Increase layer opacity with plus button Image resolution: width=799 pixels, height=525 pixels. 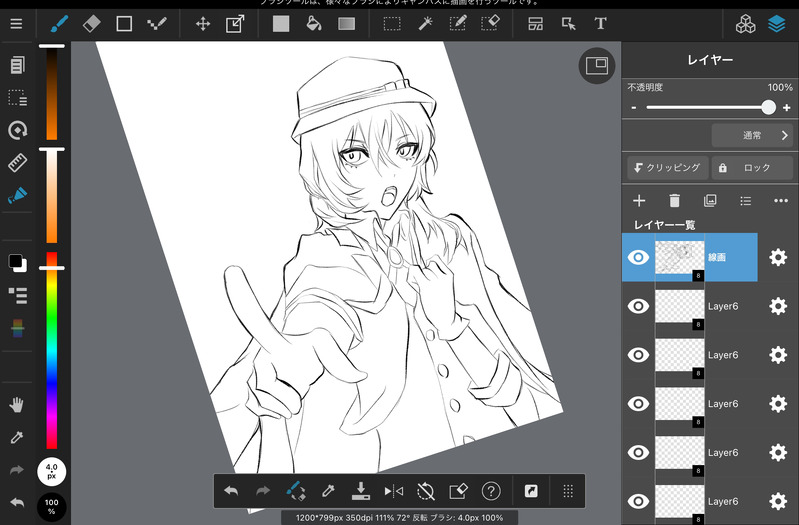786,108
